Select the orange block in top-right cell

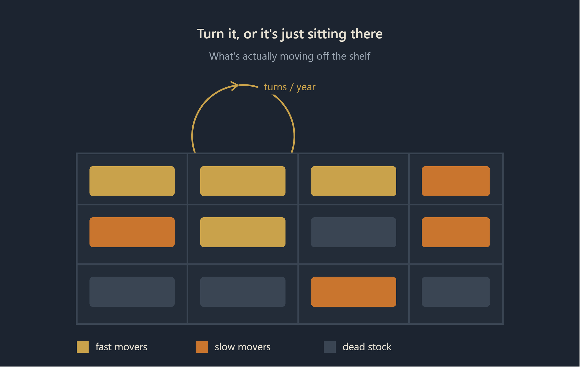(x=456, y=181)
